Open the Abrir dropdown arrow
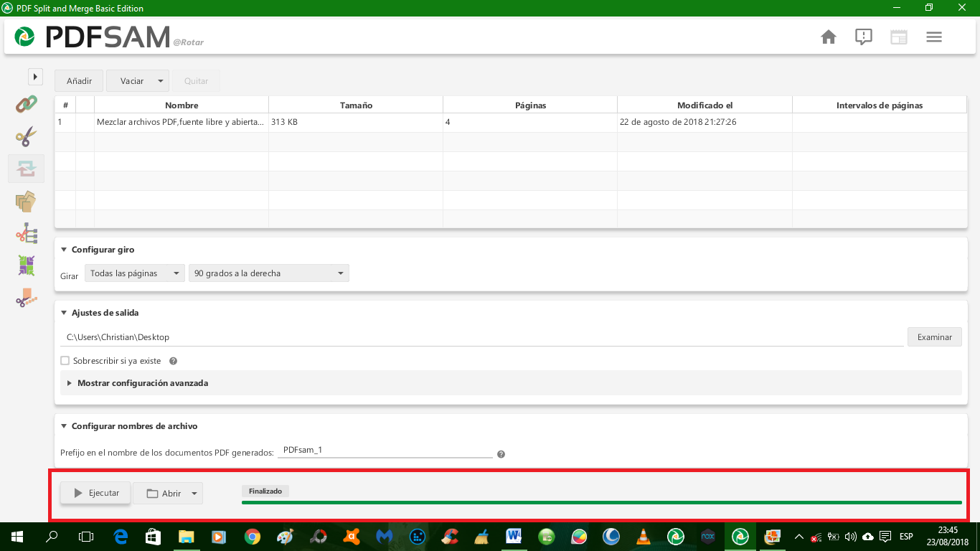The height and width of the screenshot is (551, 980). (x=194, y=494)
